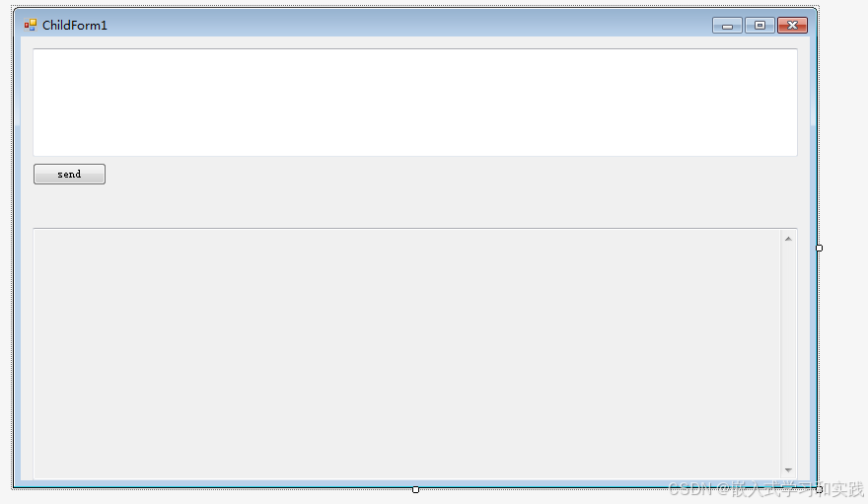
Task: Click the vertical scrollbar track of lower box
Action: tap(788, 354)
